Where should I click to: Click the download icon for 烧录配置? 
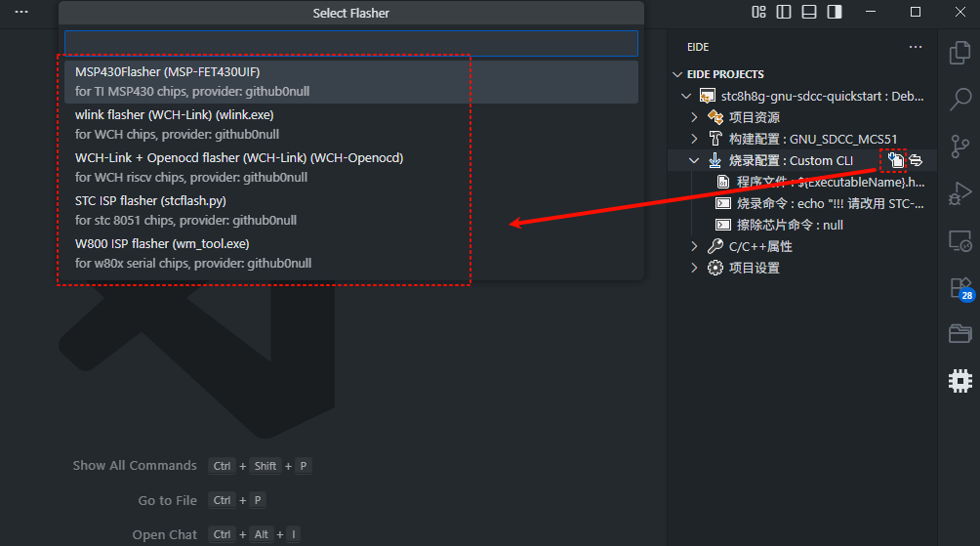(715, 161)
